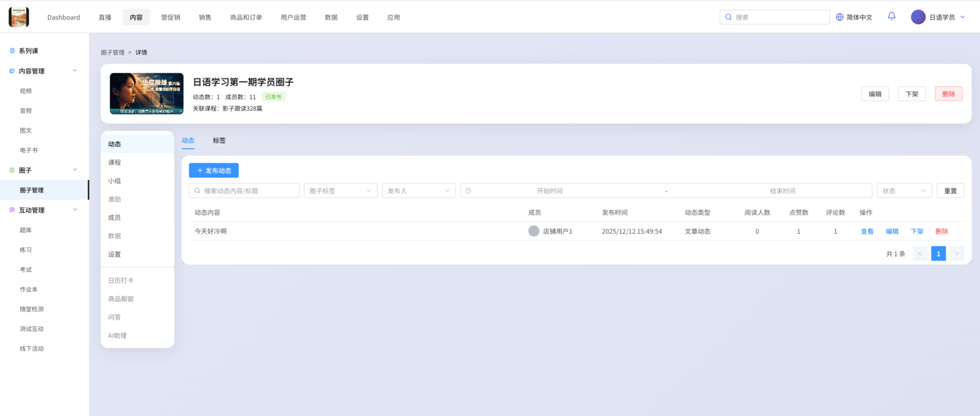This screenshot has width=980, height=416.
Task: Go to previous page arrow
Action: 920,253
